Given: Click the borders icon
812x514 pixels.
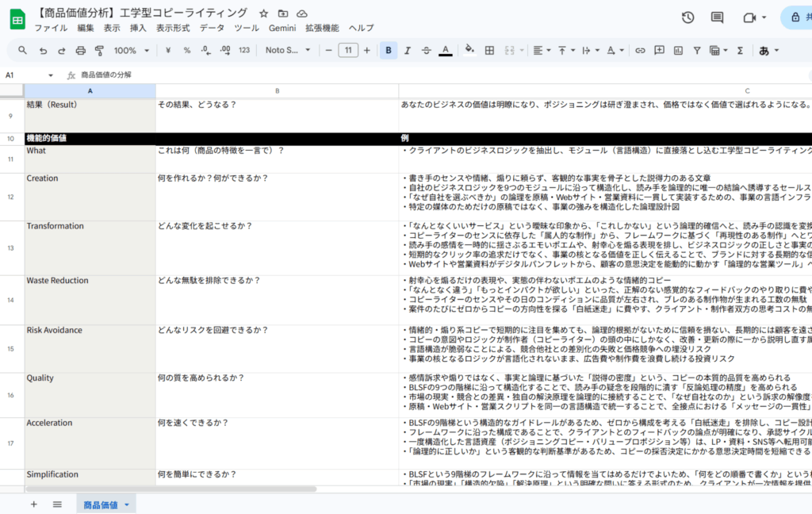Looking at the screenshot, I should click(x=488, y=49).
